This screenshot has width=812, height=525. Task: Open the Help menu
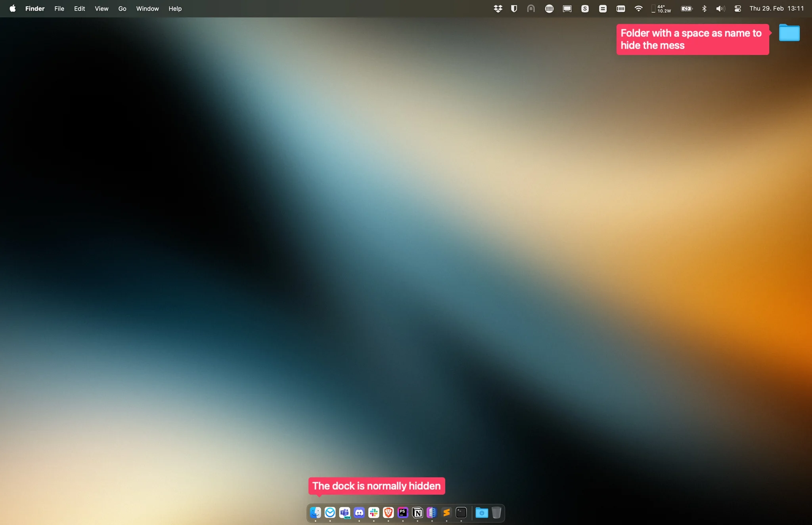coord(175,9)
